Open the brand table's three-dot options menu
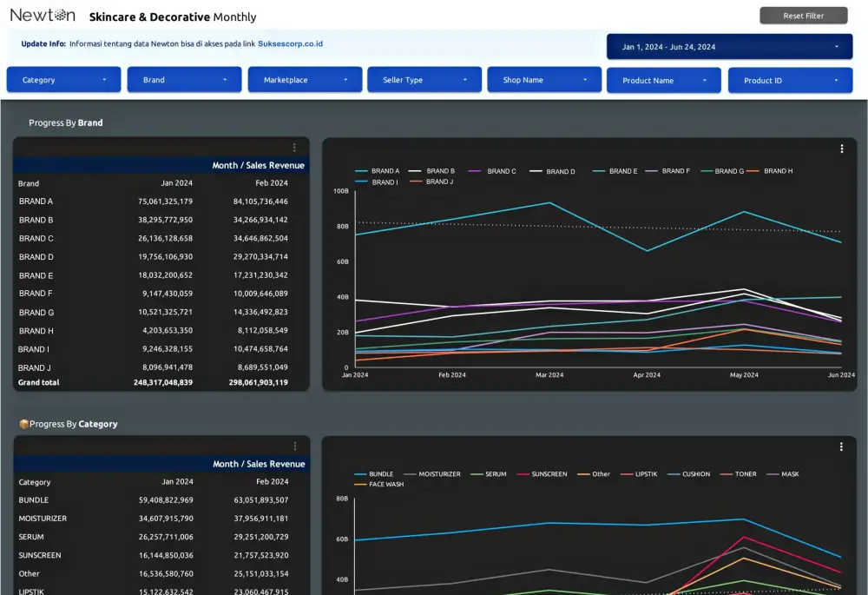This screenshot has width=868, height=595. [294, 148]
